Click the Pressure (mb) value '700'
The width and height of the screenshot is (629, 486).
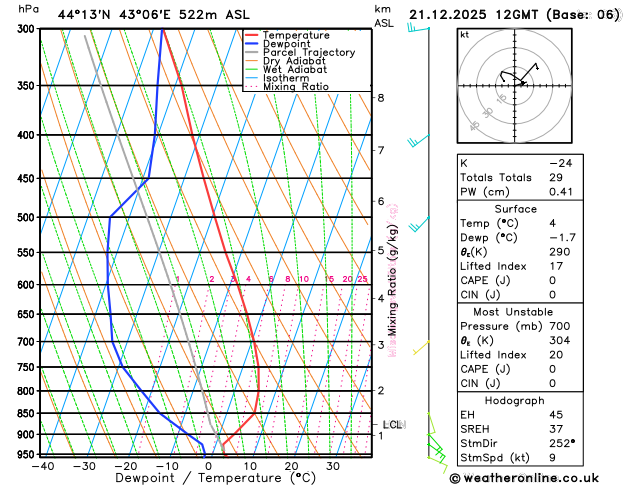point(560,326)
